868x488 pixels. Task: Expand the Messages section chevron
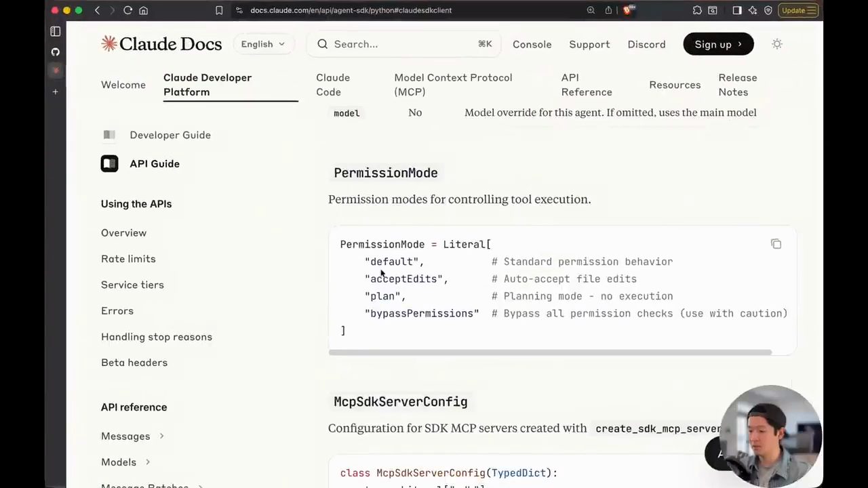(161, 436)
